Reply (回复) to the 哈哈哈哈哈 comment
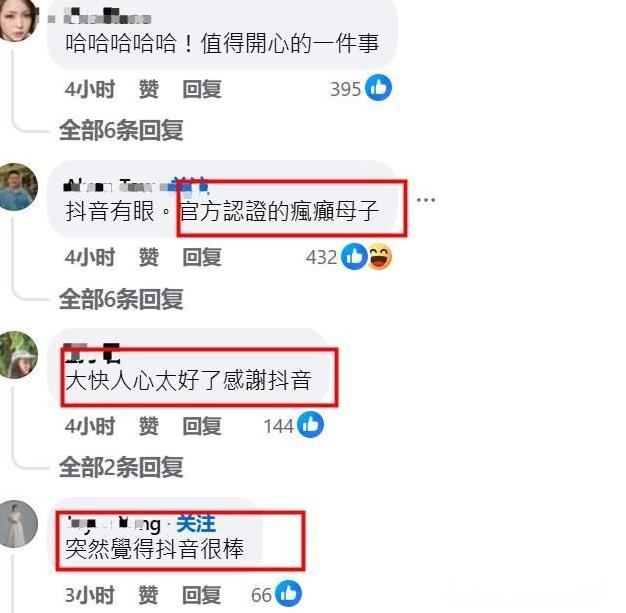This screenshot has height=613, width=626. tap(202, 89)
